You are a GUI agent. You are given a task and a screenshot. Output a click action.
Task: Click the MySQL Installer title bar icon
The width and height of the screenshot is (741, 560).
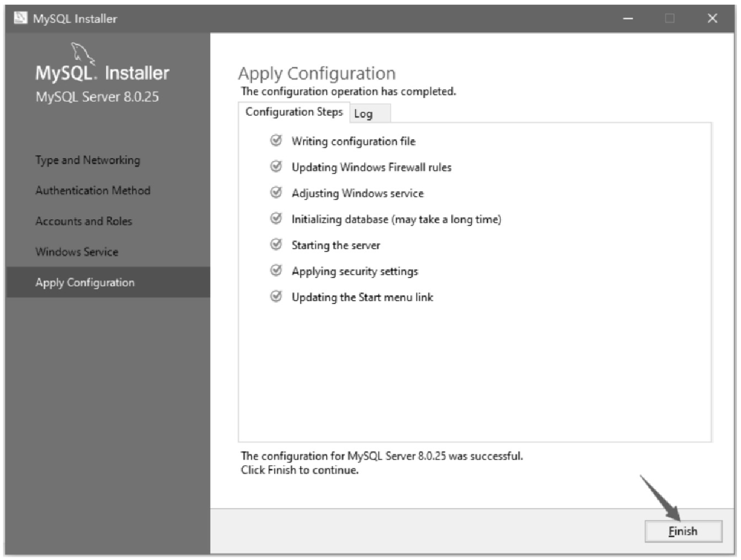20,18
